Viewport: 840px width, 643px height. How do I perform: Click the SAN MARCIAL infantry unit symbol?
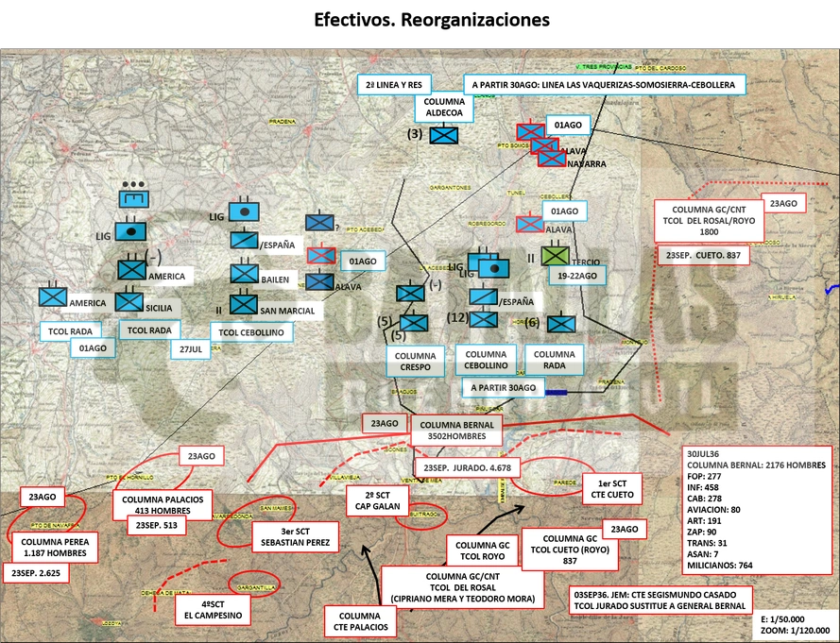244,303
